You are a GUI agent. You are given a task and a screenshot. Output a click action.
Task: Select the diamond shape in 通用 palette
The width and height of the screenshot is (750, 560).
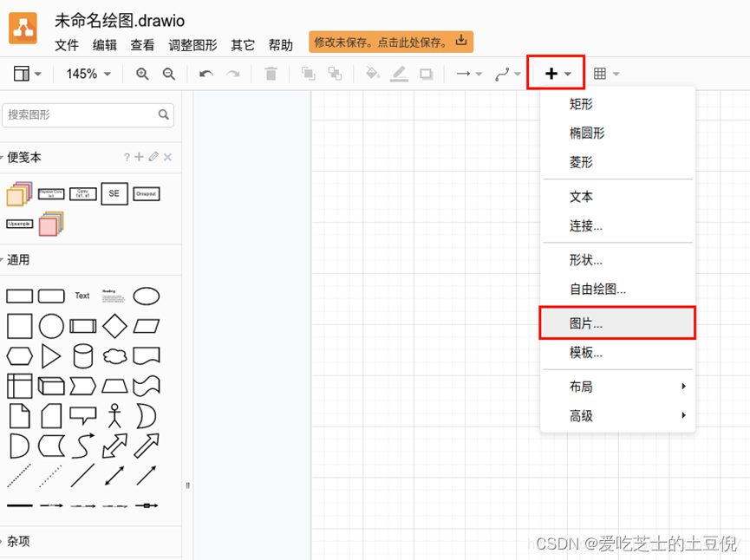click(x=114, y=326)
